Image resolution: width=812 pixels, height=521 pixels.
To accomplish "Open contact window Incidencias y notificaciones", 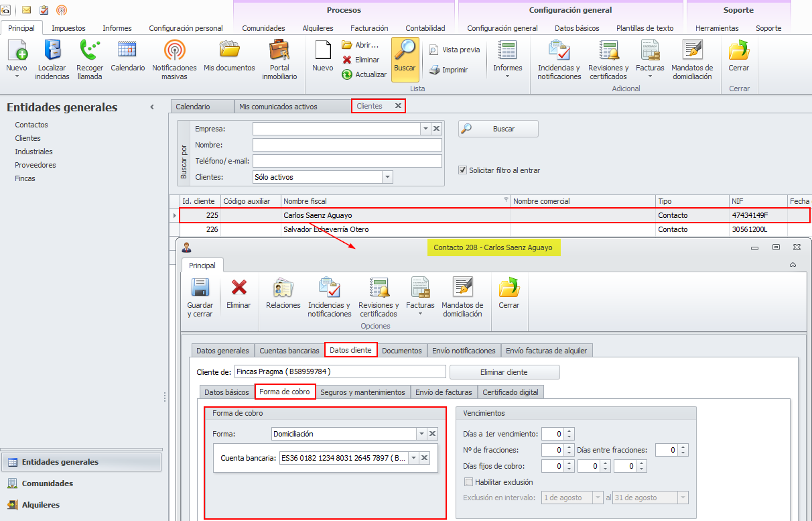I will pos(330,298).
